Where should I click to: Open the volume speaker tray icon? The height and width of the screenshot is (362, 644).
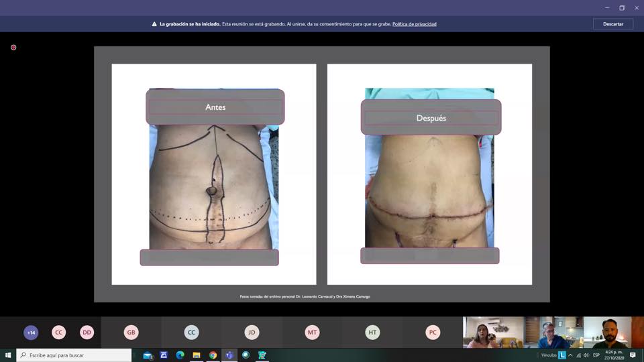coord(586,355)
